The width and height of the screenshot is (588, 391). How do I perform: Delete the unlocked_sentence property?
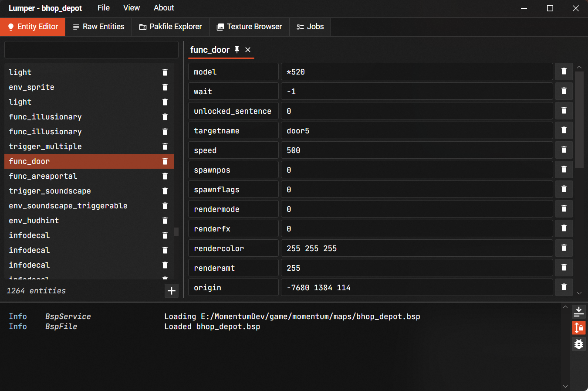[x=564, y=111]
